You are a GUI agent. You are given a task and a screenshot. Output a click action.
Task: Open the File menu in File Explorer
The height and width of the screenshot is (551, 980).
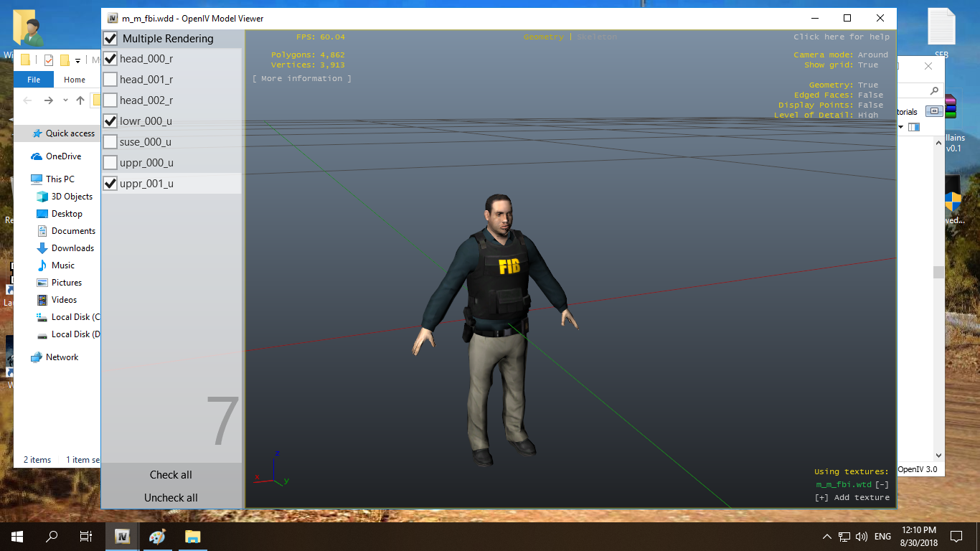coord(34,80)
